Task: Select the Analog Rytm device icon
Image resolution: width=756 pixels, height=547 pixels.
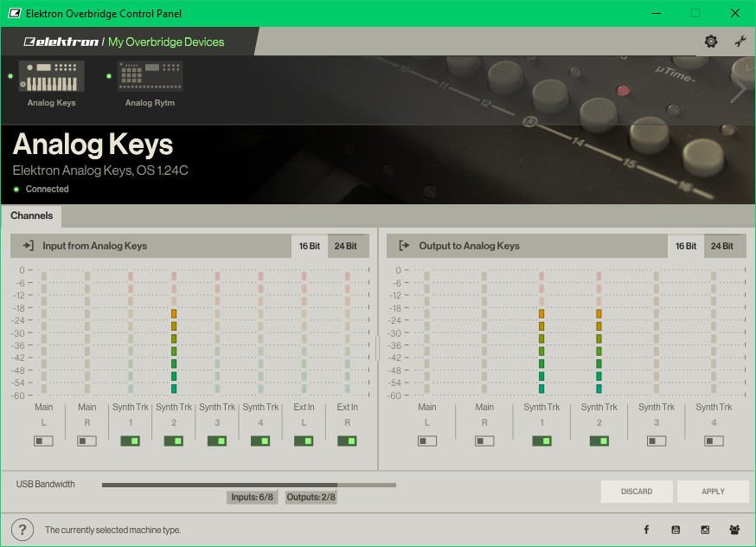Action: (150, 78)
